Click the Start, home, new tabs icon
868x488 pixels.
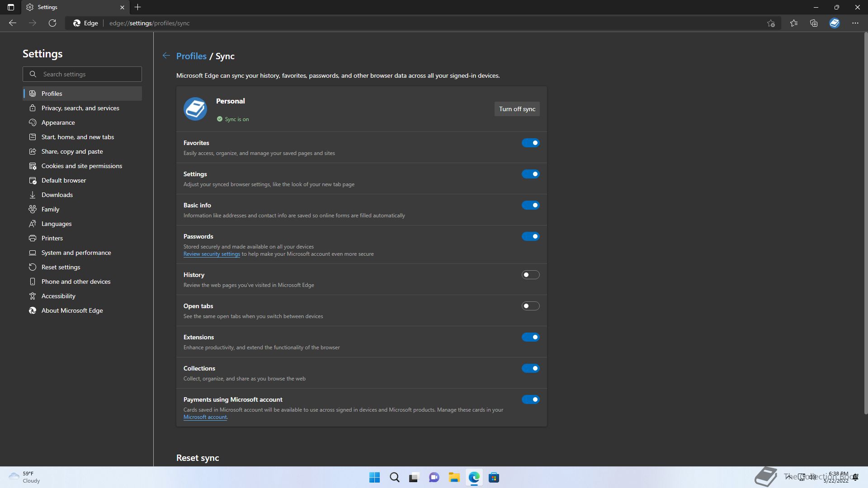click(x=33, y=137)
